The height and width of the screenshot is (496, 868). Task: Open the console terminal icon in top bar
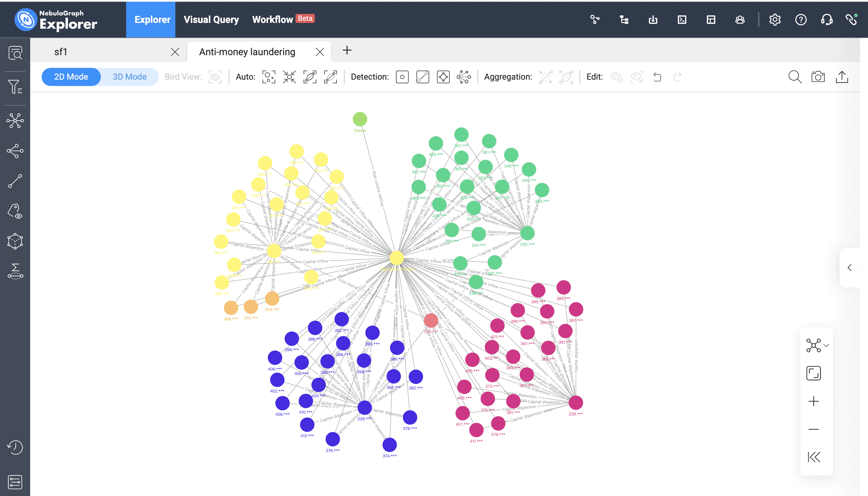pos(681,19)
